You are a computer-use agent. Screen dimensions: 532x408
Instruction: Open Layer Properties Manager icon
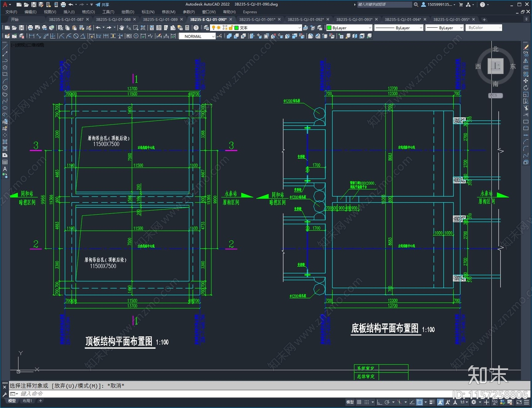pos(206,28)
